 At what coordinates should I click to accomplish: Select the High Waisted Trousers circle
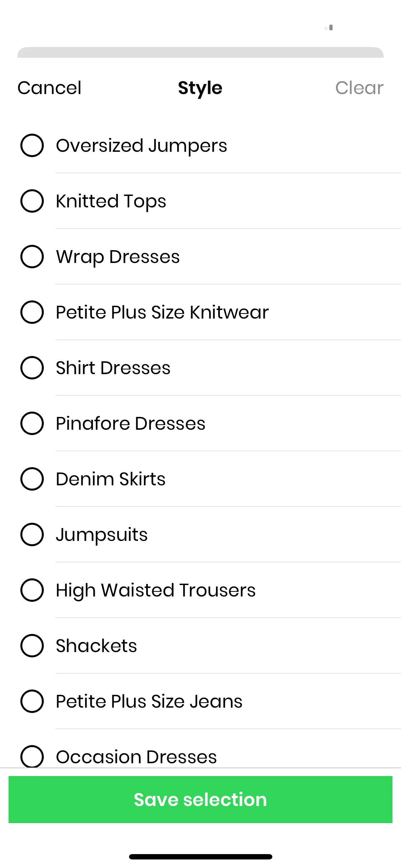point(32,590)
